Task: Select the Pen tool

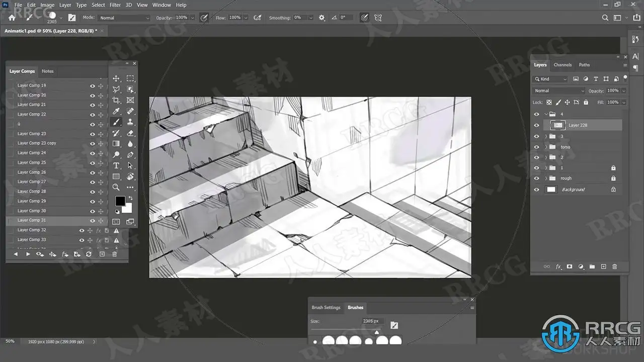Action: pyautogui.click(x=130, y=155)
